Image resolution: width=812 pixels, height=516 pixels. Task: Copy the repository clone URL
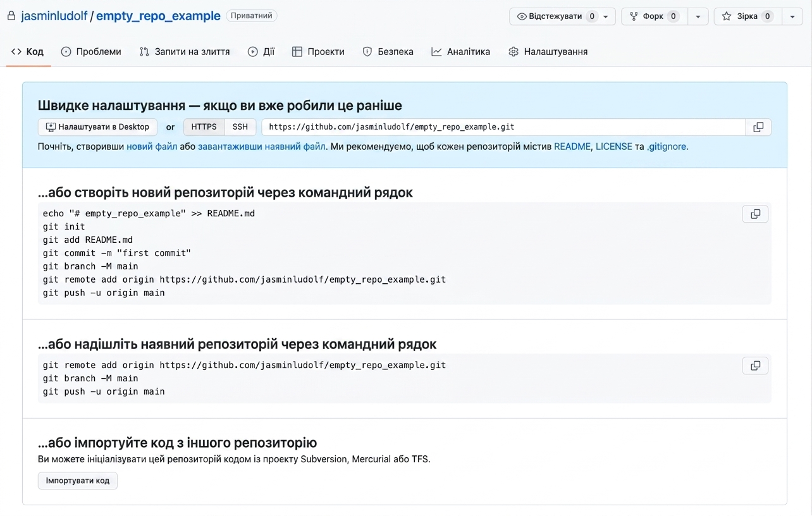pyautogui.click(x=758, y=127)
